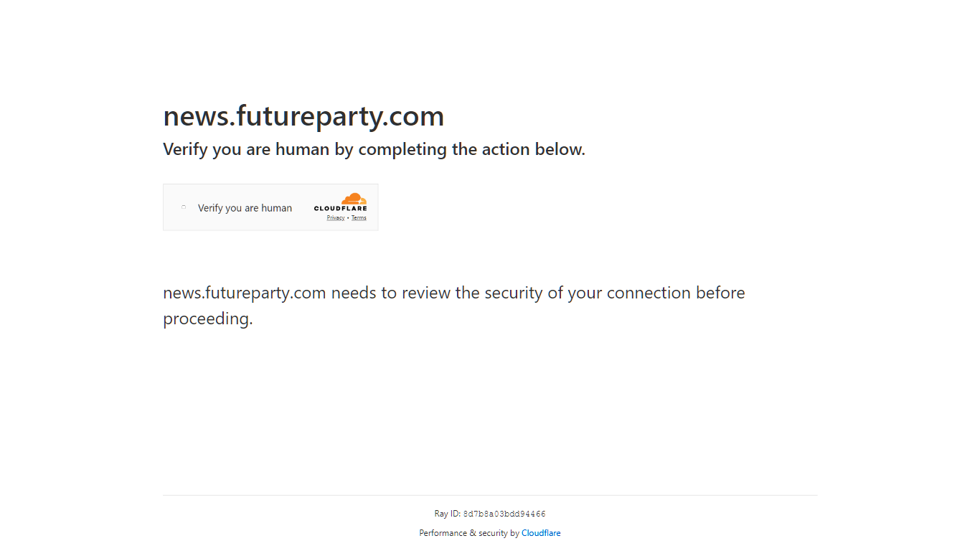The width and height of the screenshot is (980, 551).
Task: Click the "Verify you are human" label text
Action: tap(245, 207)
